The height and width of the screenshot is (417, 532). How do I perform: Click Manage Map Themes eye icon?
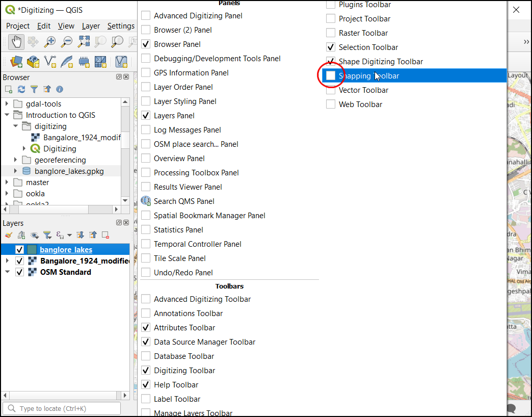[x=34, y=235]
